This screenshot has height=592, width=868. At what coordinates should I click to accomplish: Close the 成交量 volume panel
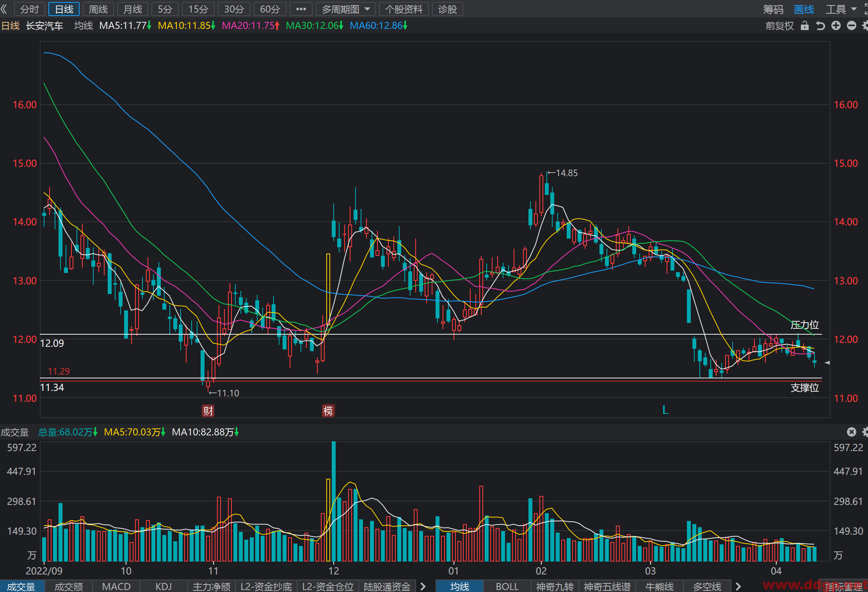pos(852,432)
